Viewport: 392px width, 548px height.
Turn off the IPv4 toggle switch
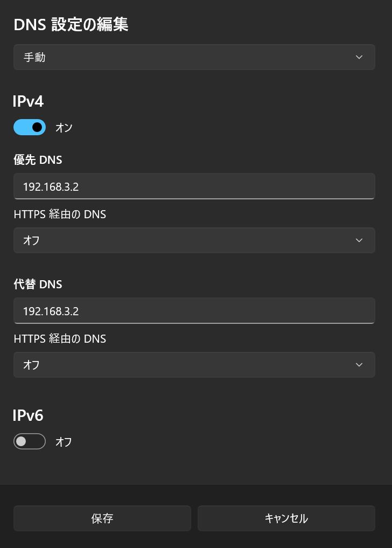(x=30, y=127)
